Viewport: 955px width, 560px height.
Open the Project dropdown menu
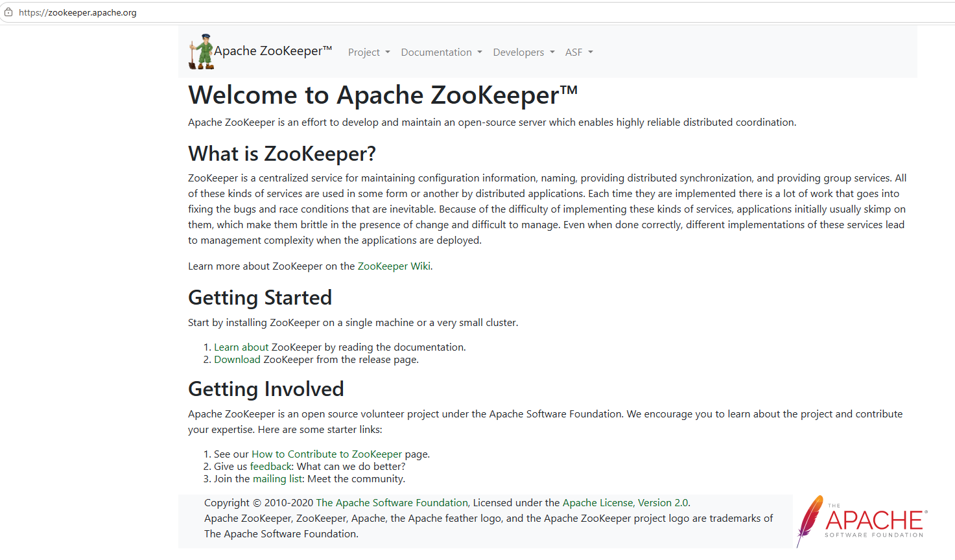369,52
